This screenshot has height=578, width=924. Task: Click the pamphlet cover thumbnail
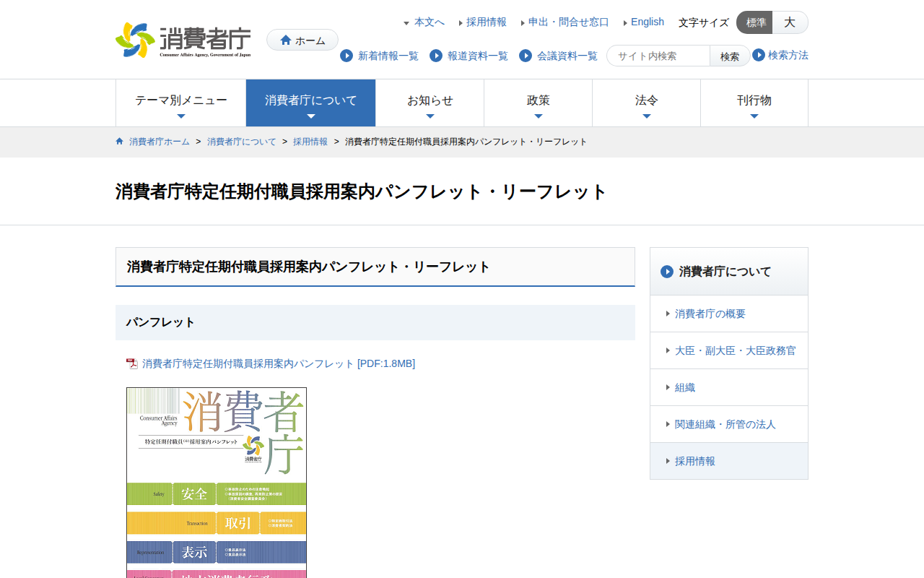coord(217,483)
